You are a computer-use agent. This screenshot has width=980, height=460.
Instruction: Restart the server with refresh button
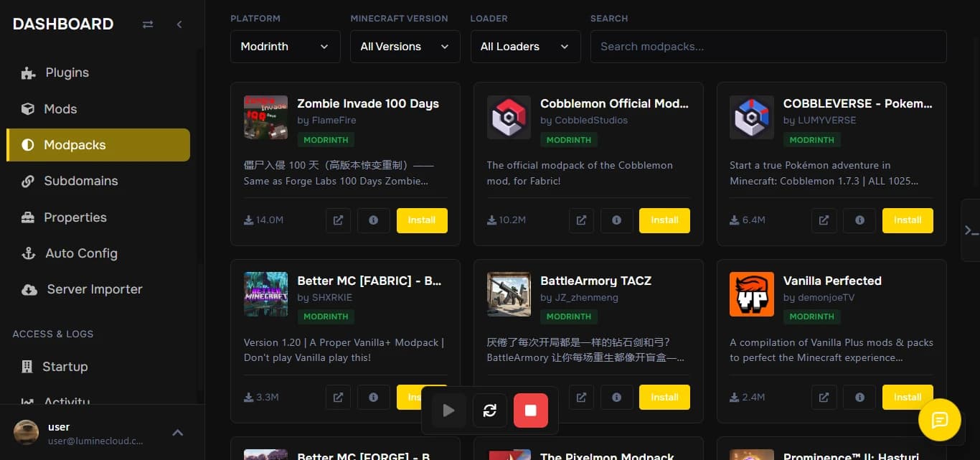(x=490, y=410)
